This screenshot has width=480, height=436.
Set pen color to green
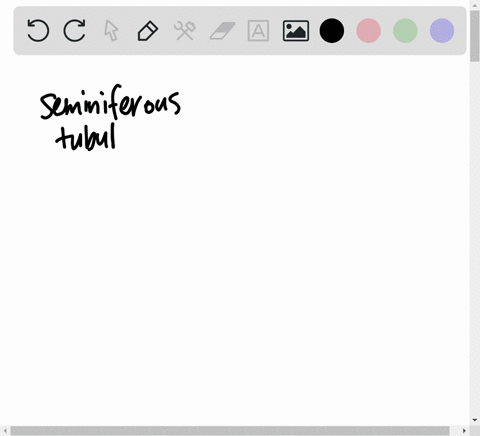click(405, 31)
